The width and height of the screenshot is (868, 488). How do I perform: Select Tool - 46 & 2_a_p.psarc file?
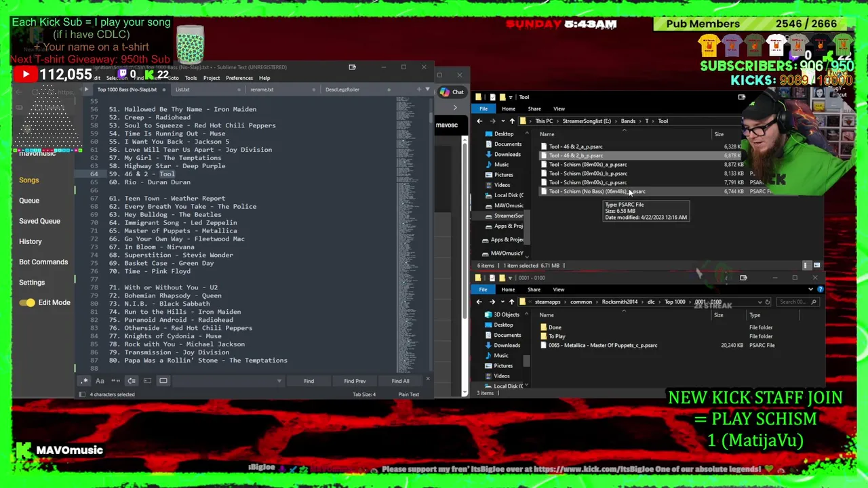click(x=576, y=146)
